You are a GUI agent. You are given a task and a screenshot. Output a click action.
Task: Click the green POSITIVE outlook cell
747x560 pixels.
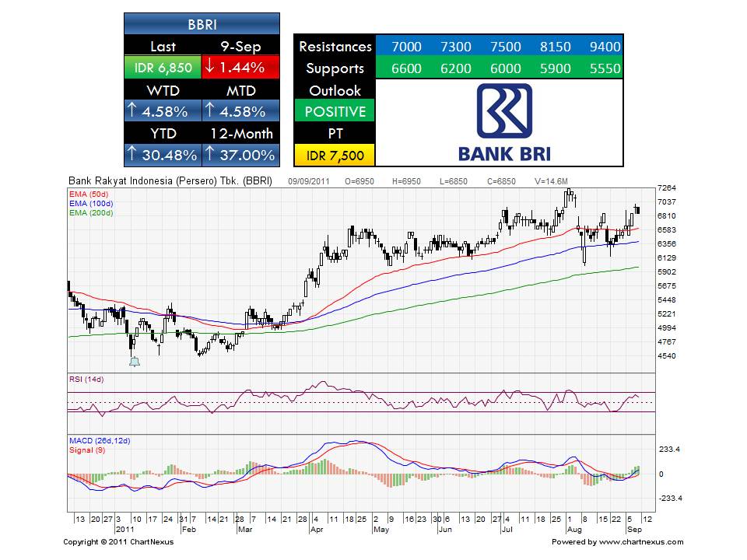[x=335, y=111]
